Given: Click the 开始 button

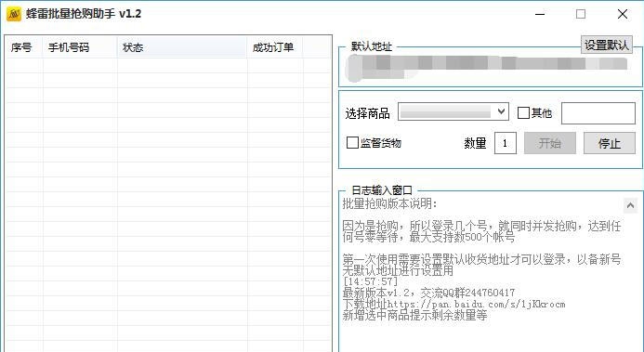Looking at the screenshot, I should (550, 143).
